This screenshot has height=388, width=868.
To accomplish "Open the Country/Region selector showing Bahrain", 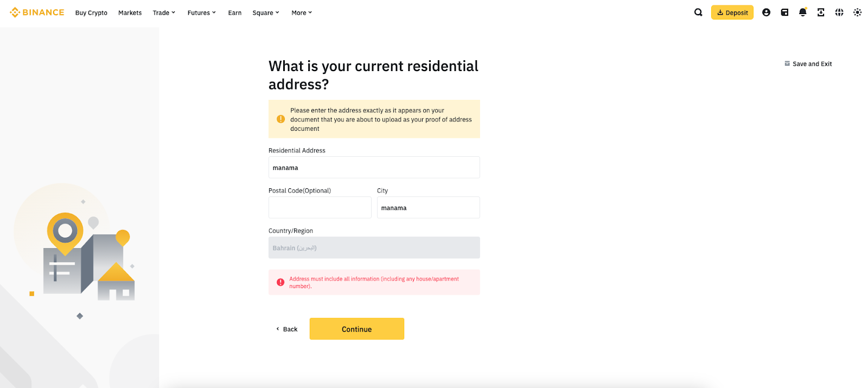I will click(374, 247).
